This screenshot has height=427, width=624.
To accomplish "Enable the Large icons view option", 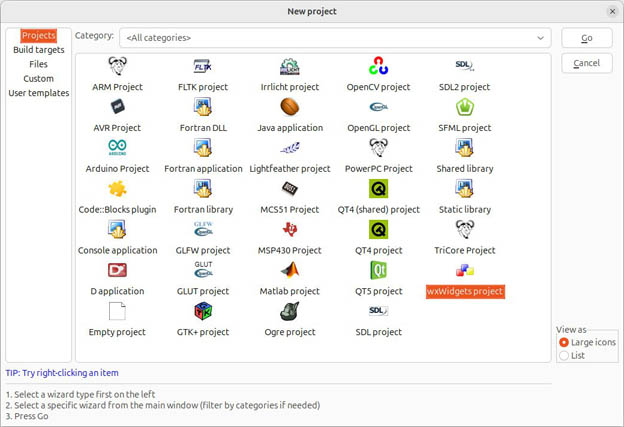I will click(x=564, y=342).
